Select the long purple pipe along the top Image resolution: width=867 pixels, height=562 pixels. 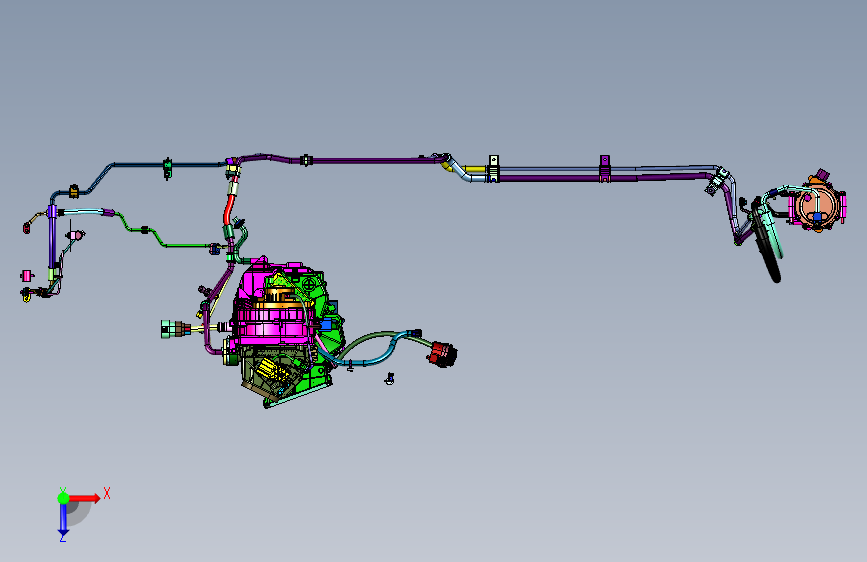coord(370,160)
